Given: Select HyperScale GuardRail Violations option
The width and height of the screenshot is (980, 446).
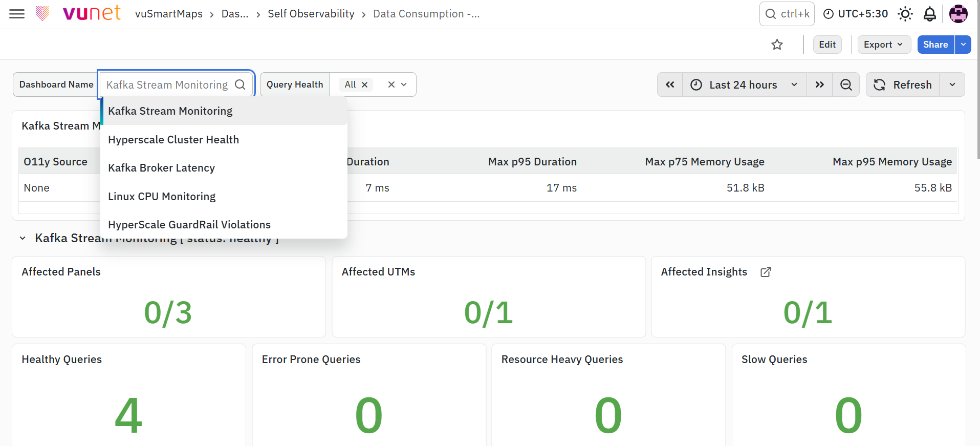Looking at the screenshot, I should tap(224, 225).
